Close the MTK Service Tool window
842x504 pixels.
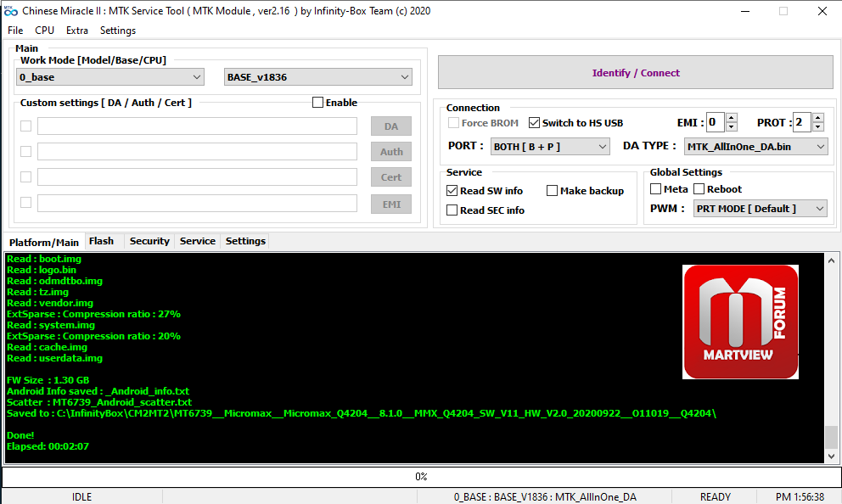click(x=822, y=11)
